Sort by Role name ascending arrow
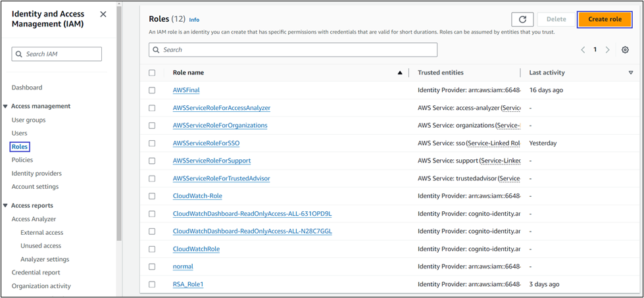Image resolution: width=644 pixels, height=298 pixels. [399, 73]
